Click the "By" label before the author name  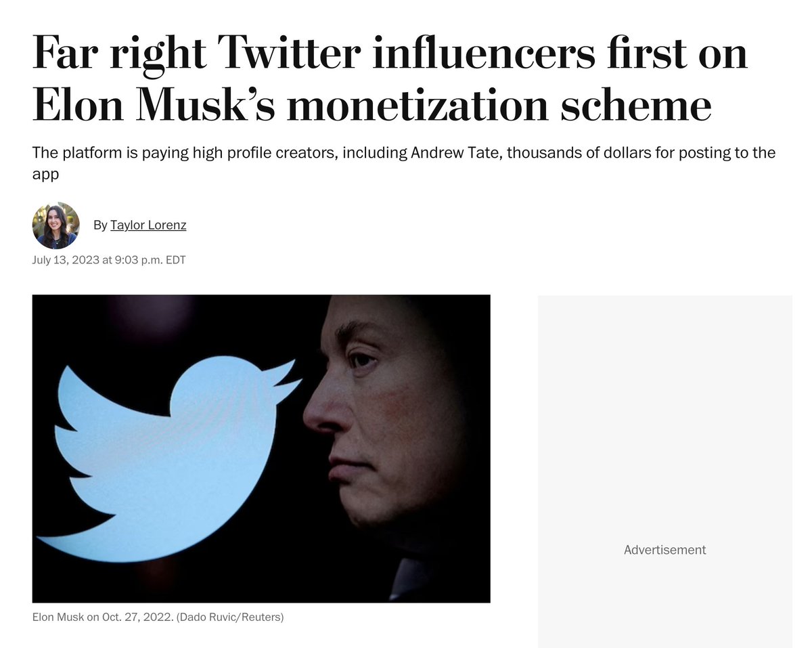(x=100, y=225)
